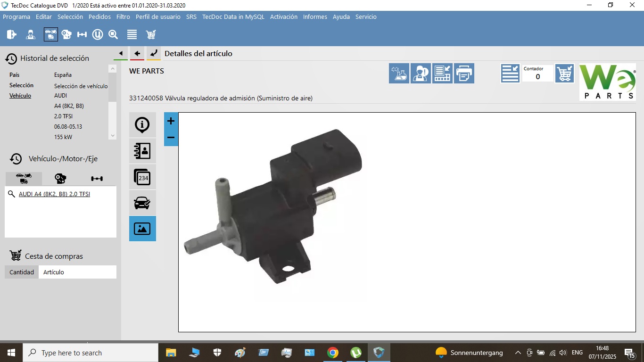The image size is (644, 362).
Task: Open the chemical flasks icon button
Action: pyautogui.click(x=399, y=74)
